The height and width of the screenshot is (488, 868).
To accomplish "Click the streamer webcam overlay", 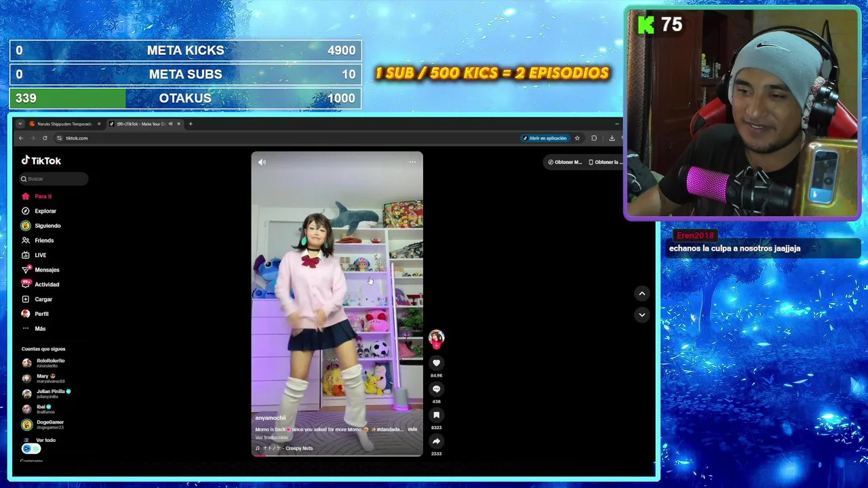I will pyautogui.click(x=743, y=113).
